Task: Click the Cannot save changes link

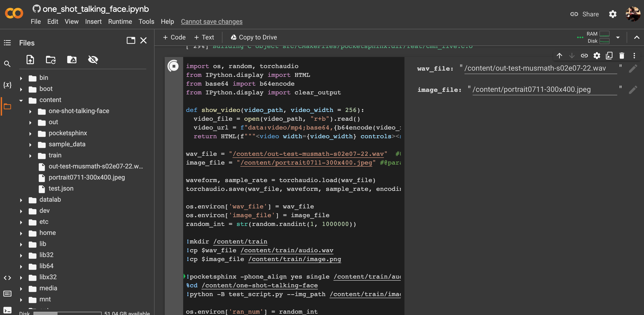Action: pyautogui.click(x=212, y=21)
